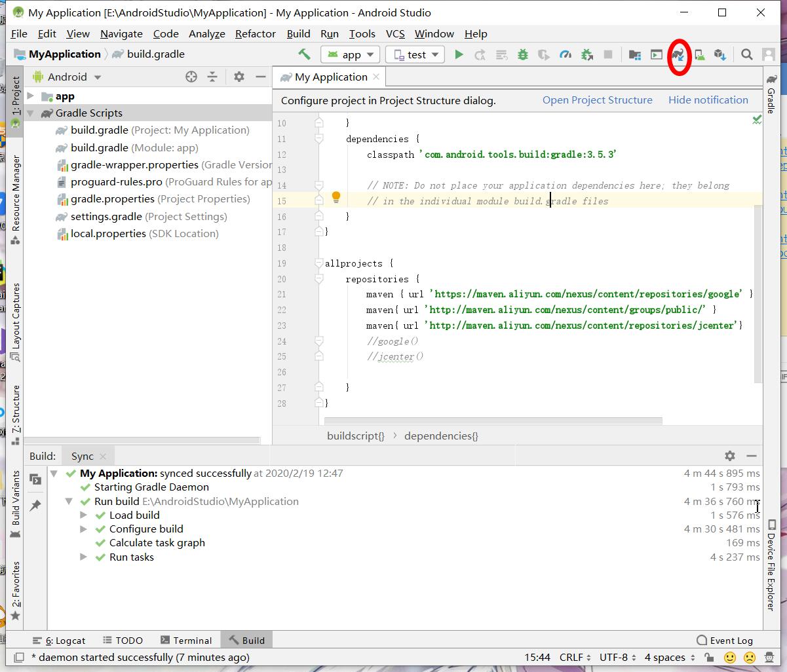Pin the Sync output in the Build panel
The image size is (787, 672).
point(37,504)
